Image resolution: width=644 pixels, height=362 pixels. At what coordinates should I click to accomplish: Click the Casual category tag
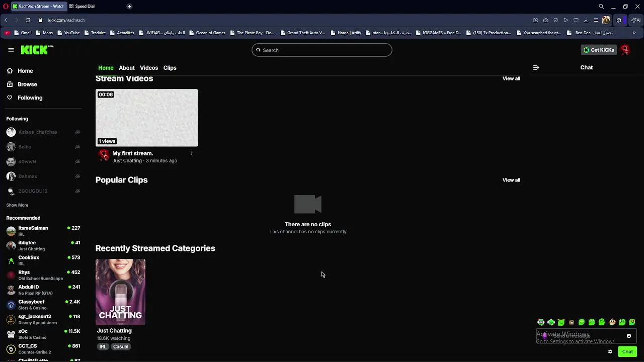coord(121,346)
